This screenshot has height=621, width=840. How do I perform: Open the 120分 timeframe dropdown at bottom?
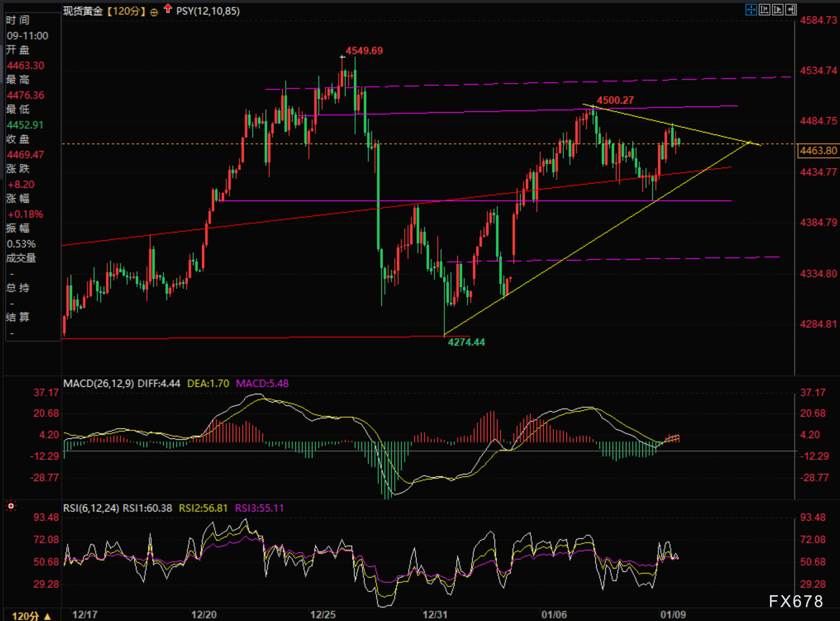[31, 615]
